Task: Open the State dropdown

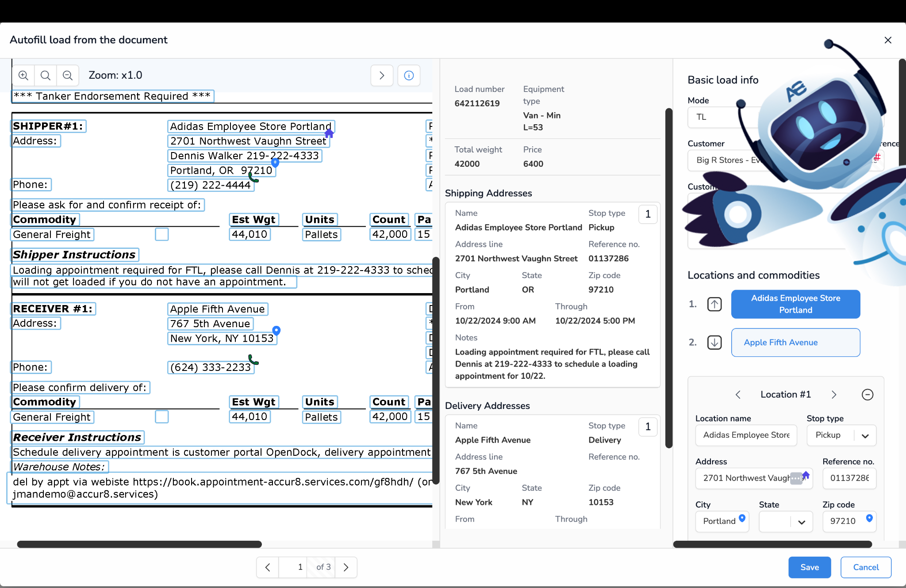Action: [786, 522]
